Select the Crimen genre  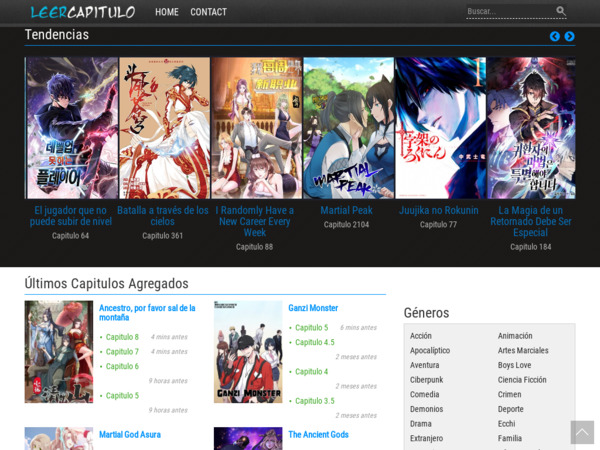click(509, 395)
